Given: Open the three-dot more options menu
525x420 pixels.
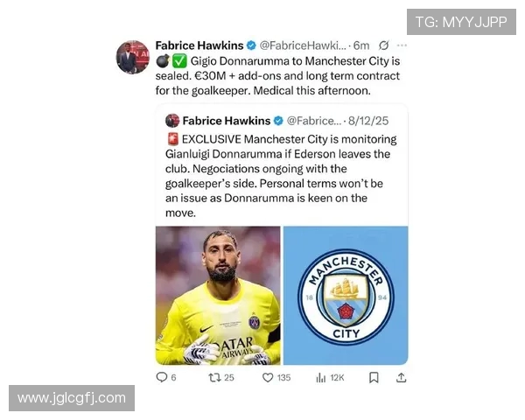Looking at the screenshot, I should 402,45.
